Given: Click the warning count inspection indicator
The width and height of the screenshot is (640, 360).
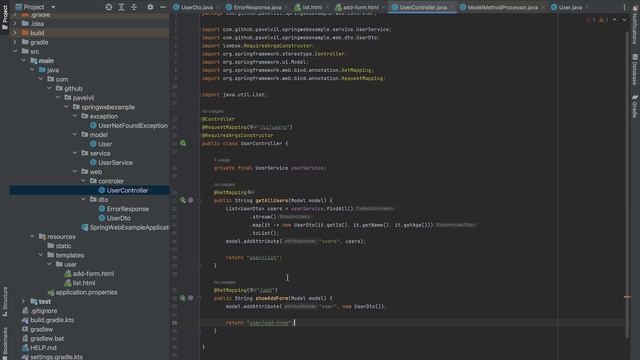Looking at the screenshot, I should click(x=604, y=20).
